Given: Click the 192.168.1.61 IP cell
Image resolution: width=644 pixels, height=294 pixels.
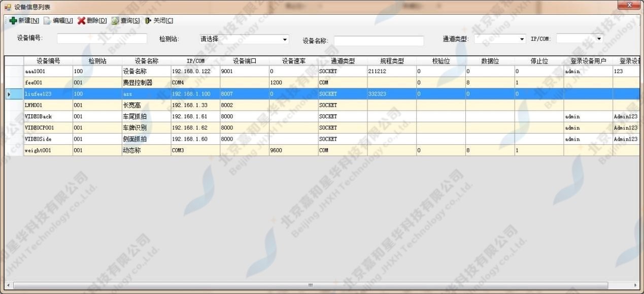Looking at the screenshot, I should click(x=195, y=116).
